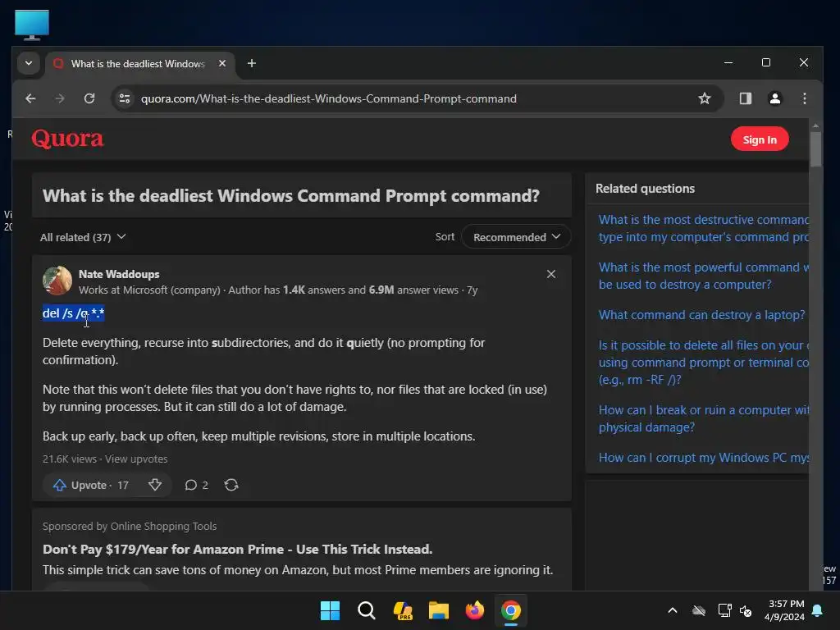Open the Windows Start menu
The width and height of the screenshot is (840, 630).
(x=330, y=610)
